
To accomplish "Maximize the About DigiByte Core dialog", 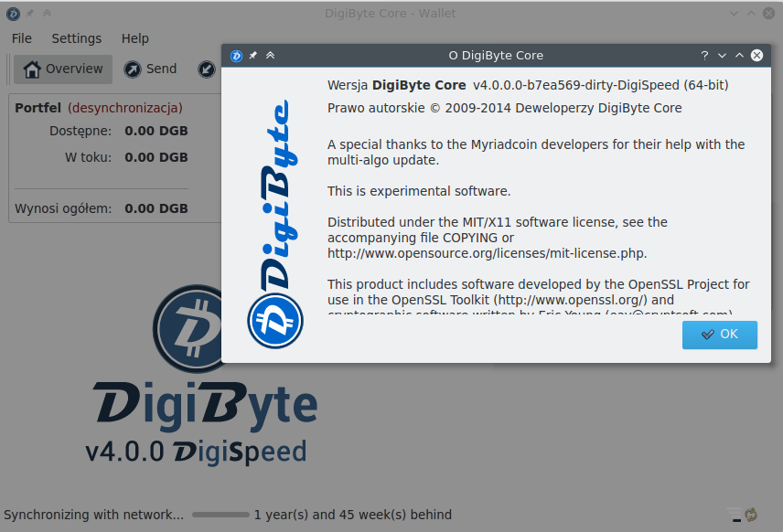I will pos(739,56).
